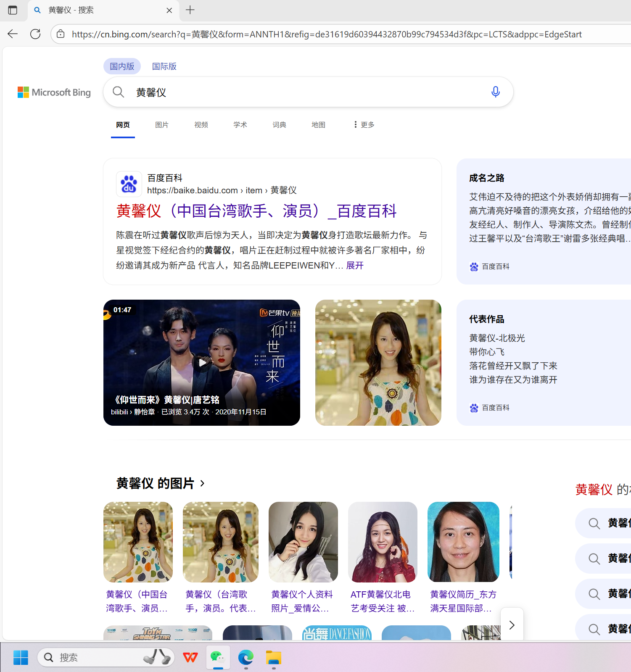Click caption link 黄馨仪个人资料 照片_爱情公…
The height and width of the screenshot is (672, 631).
click(x=302, y=601)
